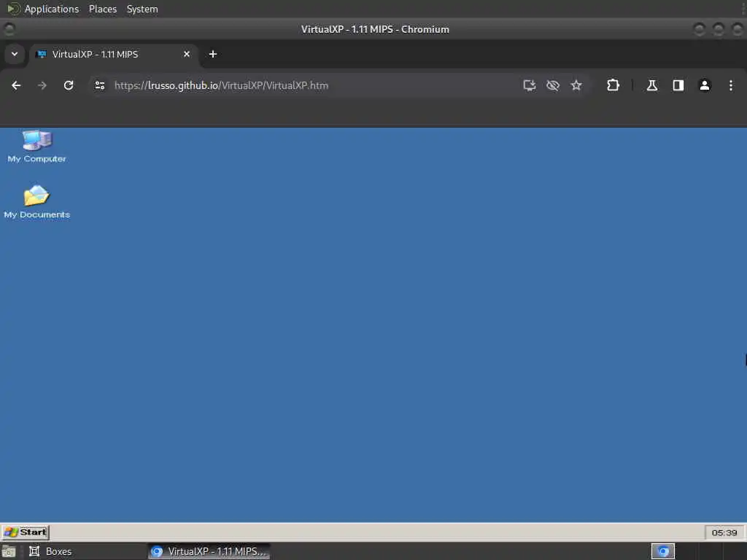Click the URL address bar text
747x560 pixels.
click(221, 85)
